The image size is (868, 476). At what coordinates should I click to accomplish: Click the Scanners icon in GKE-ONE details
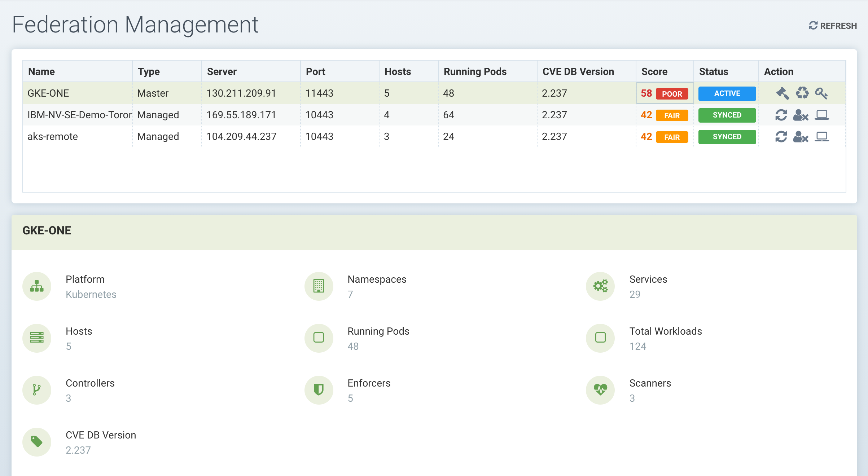[x=601, y=390]
